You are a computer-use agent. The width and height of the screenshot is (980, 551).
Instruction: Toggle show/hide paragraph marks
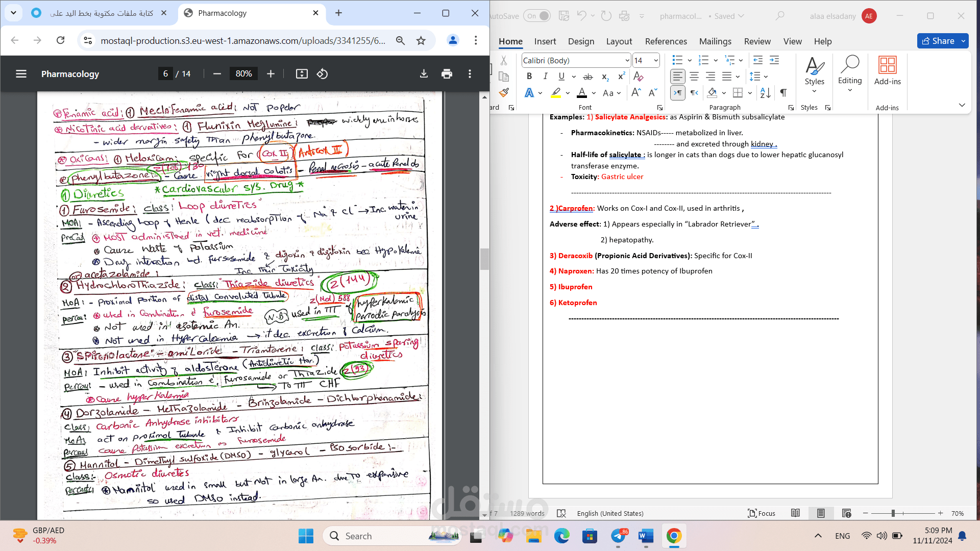(783, 92)
